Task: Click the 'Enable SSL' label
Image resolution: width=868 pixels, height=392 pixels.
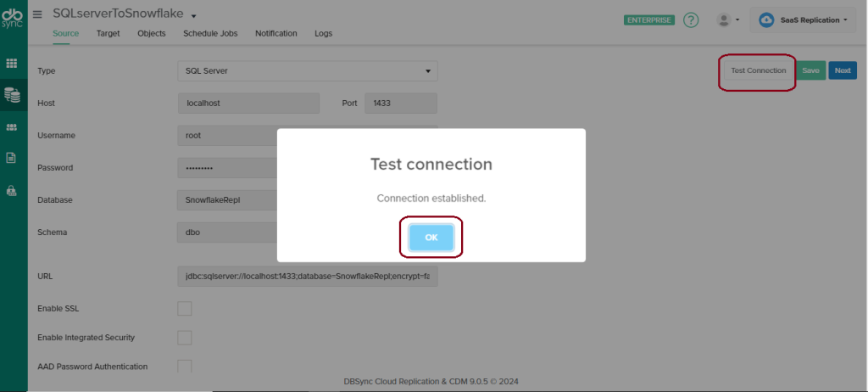Action: [58, 308]
